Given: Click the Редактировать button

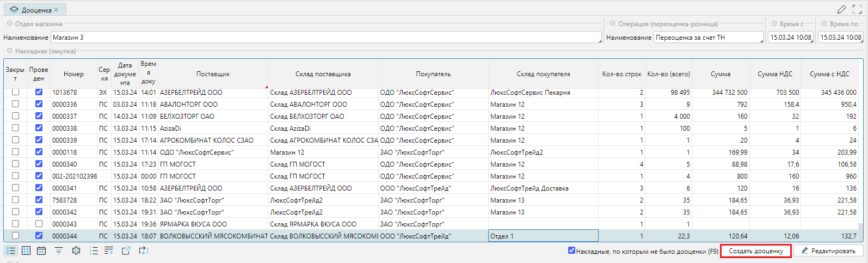Looking at the screenshot, I should point(828,251).
